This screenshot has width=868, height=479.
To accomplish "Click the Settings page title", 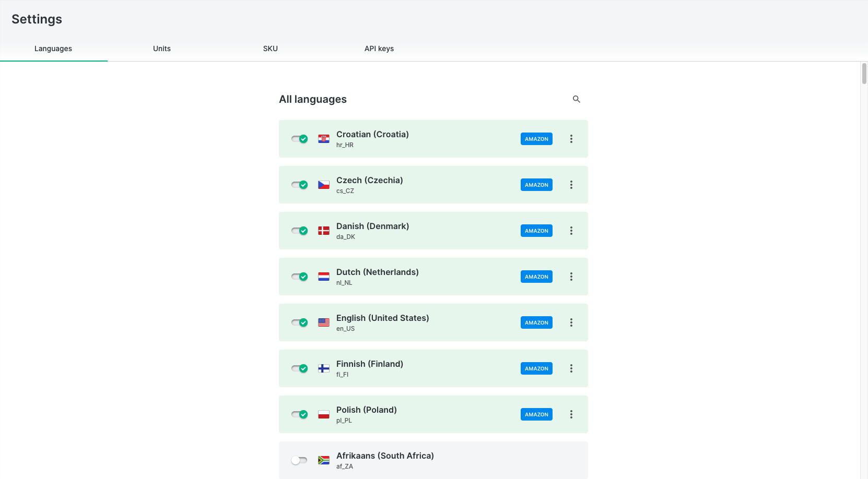I will point(37,19).
